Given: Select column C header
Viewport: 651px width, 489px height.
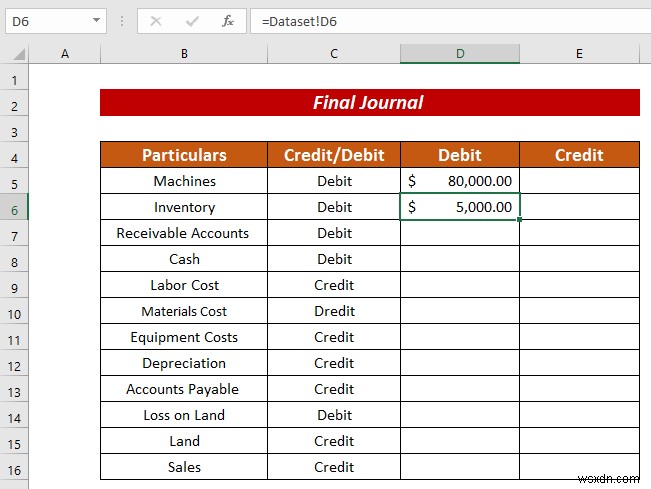Looking at the screenshot, I should click(334, 54).
